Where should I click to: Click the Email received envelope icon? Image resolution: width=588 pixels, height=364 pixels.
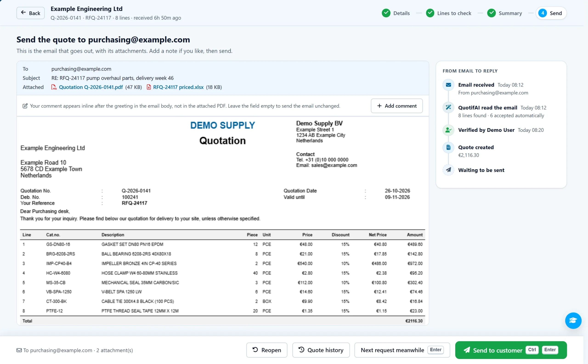coord(448,85)
